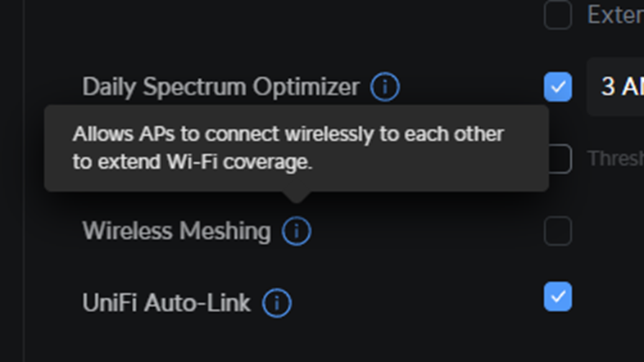
Task: Disable the Daily Spectrum Optimizer checkbox
Action: click(x=558, y=87)
